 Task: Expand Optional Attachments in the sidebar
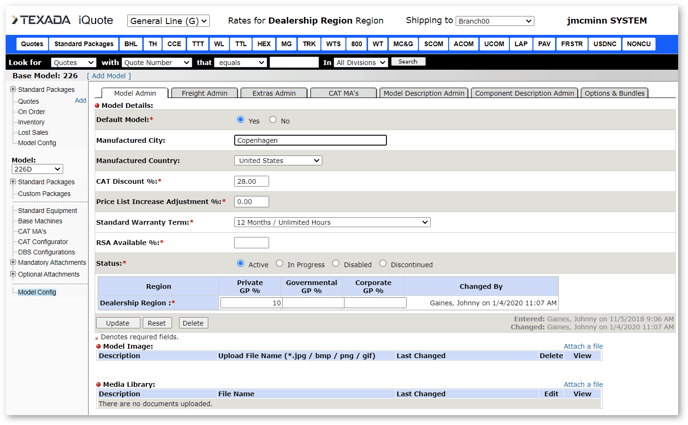tap(13, 274)
